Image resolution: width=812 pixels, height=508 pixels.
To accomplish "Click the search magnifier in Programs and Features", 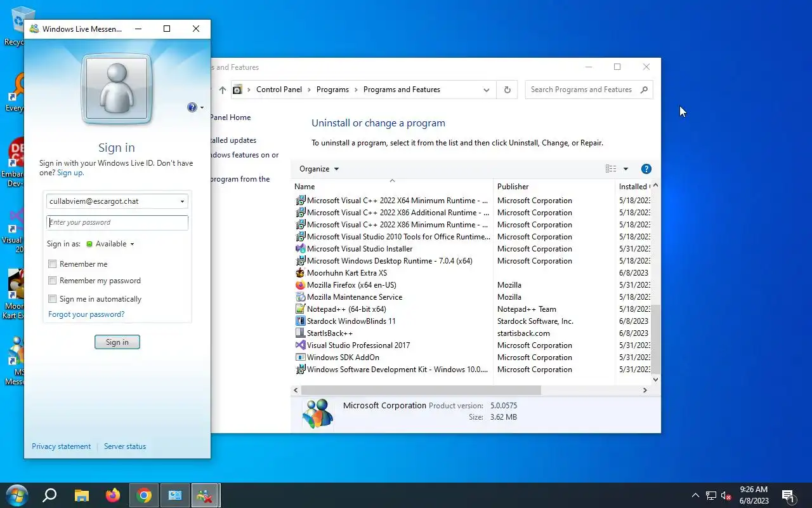I will (x=644, y=90).
